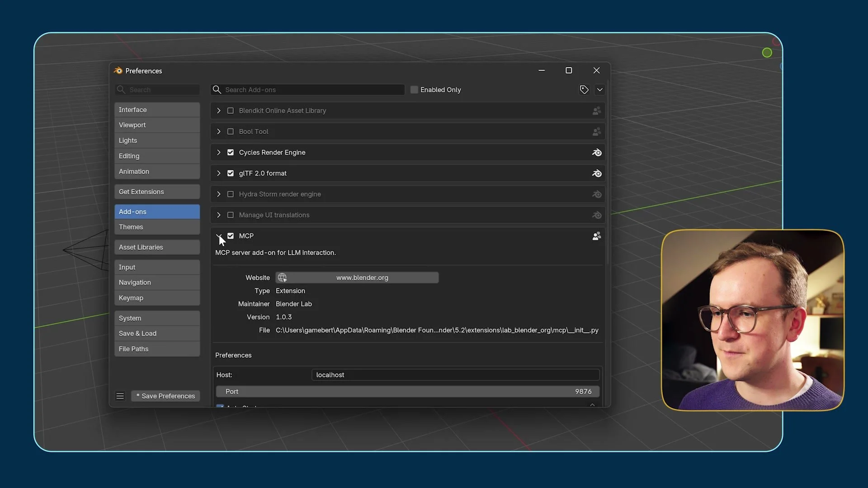The height and width of the screenshot is (488, 868).
Task: Enable the Hydra Storm render engine checkbox
Action: pyautogui.click(x=231, y=194)
